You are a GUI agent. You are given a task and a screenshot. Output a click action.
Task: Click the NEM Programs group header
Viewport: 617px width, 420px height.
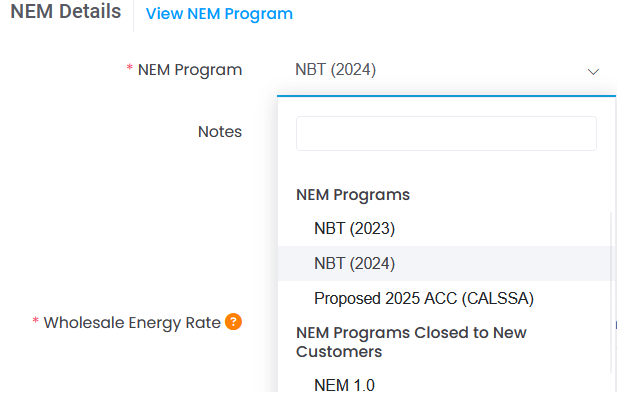[x=353, y=195]
